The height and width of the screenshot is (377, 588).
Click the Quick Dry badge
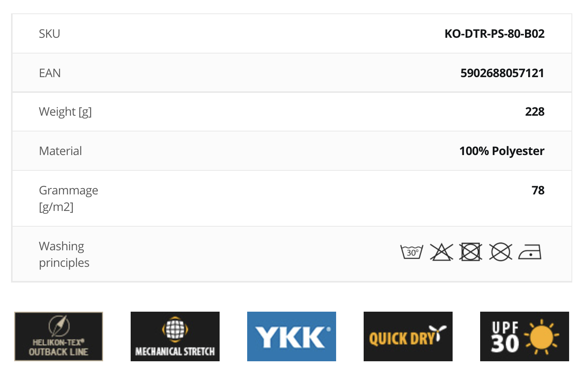(408, 336)
